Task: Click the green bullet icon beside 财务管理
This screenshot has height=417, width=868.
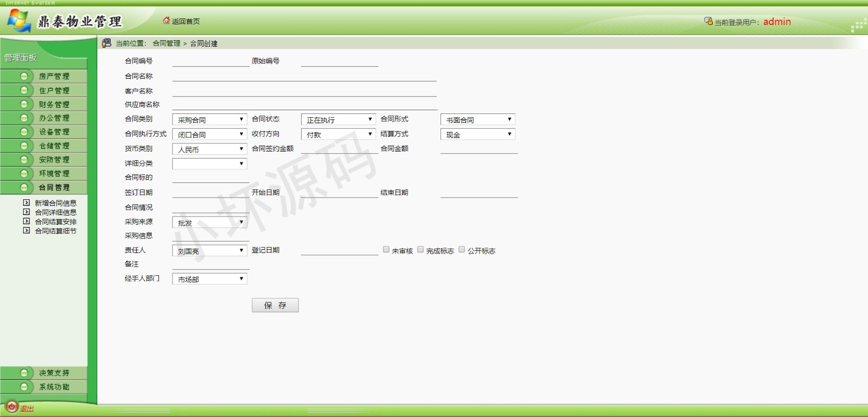Action: coord(24,104)
